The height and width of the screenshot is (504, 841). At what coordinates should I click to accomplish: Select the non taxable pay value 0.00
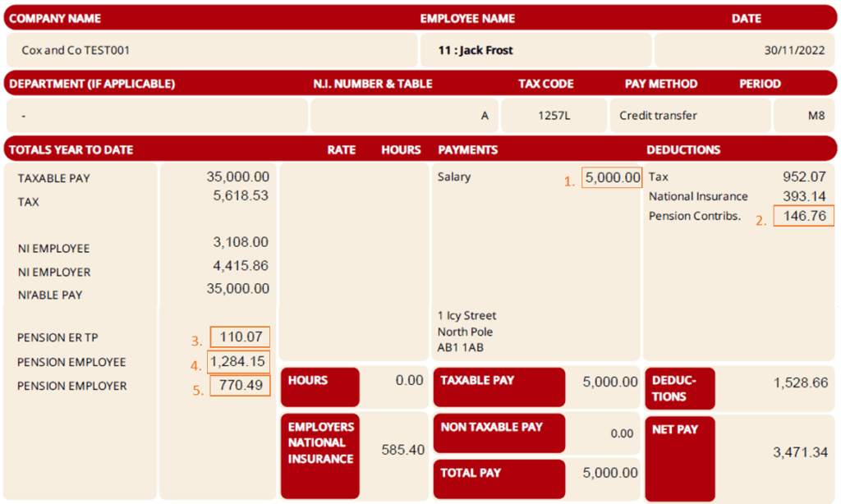[x=622, y=433]
